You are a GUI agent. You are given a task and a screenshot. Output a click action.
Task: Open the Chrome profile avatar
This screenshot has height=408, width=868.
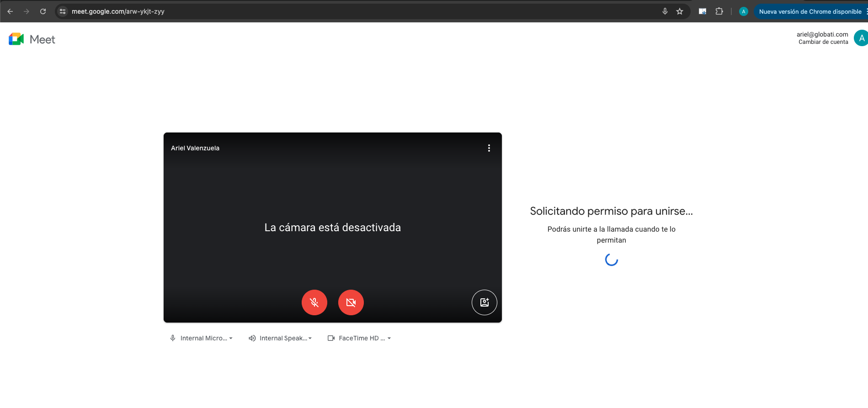(743, 11)
